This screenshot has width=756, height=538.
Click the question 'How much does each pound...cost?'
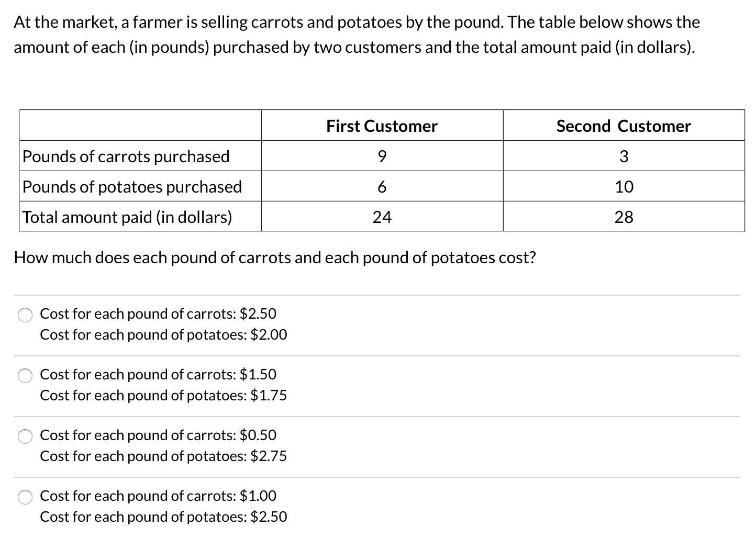click(275, 258)
